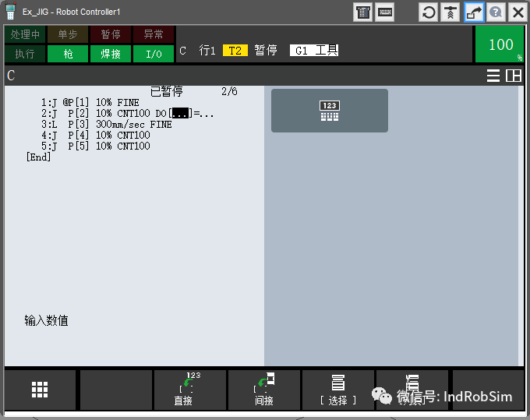Click the numeric keypad 123 panel
The height and width of the screenshot is (420, 530).
(329, 111)
